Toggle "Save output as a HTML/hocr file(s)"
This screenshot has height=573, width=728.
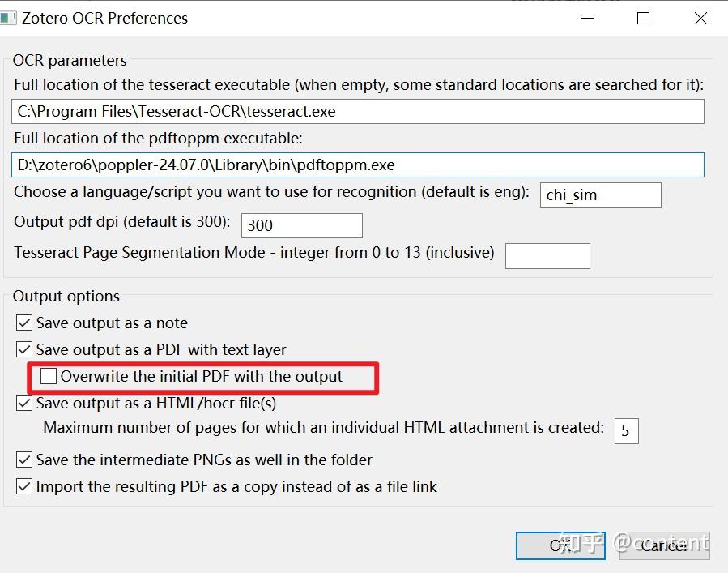[x=23, y=403]
